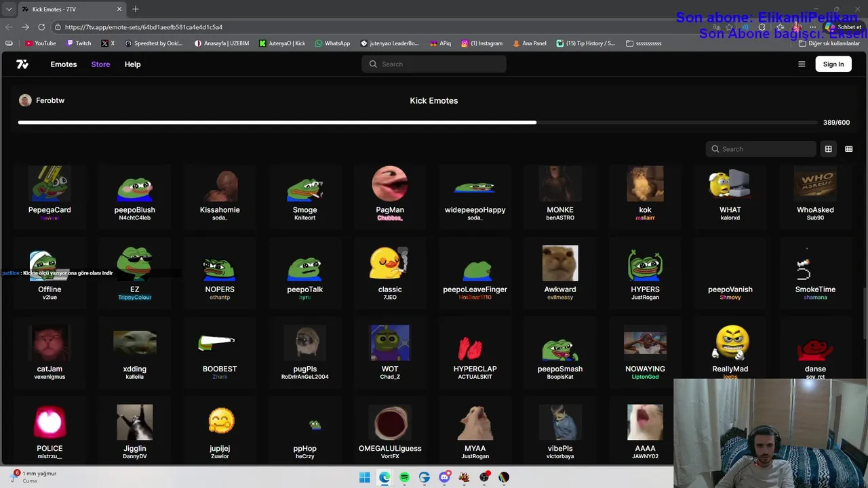Open the Jigglin emote thumbnail
Image resolution: width=868 pixels, height=488 pixels.
[x=135, y=422]
